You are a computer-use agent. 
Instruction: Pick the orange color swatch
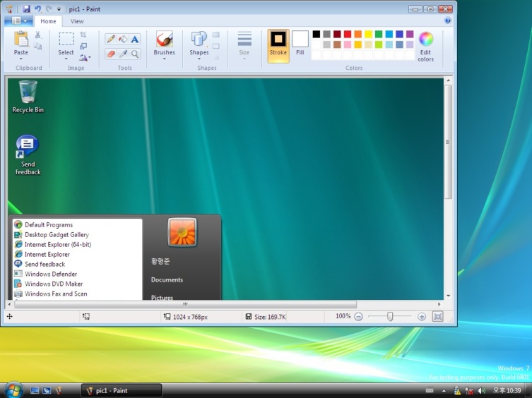[x=358, y=34]
